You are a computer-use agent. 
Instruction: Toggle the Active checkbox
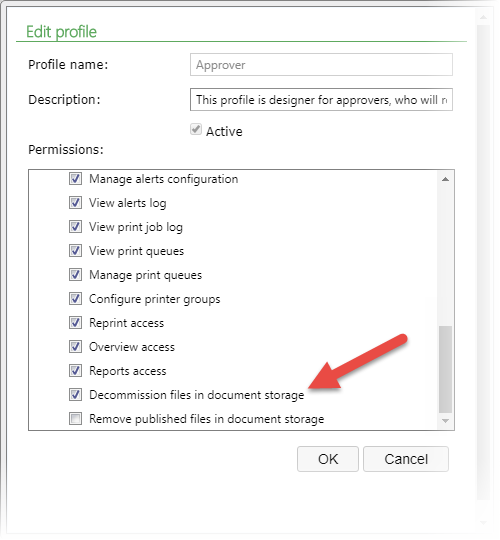point(196,130)
